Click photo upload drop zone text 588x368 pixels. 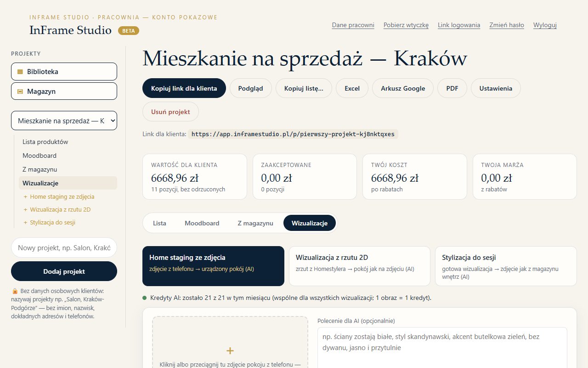(230, 364)
